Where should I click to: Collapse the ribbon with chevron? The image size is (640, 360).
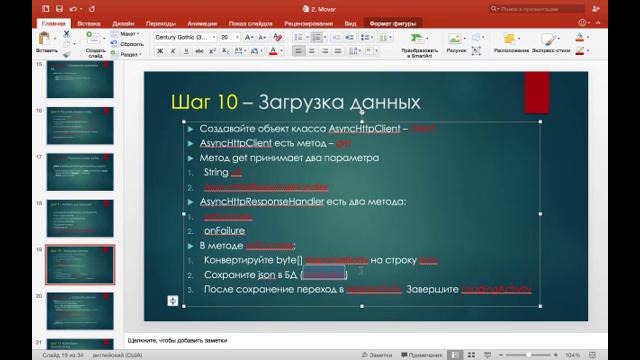[598, 23]
